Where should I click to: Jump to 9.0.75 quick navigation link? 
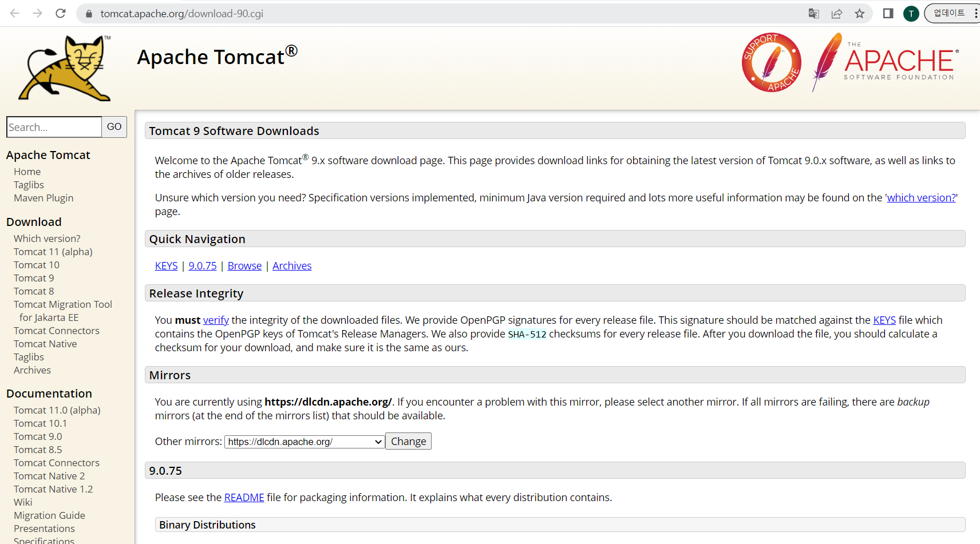pos(203,266)
